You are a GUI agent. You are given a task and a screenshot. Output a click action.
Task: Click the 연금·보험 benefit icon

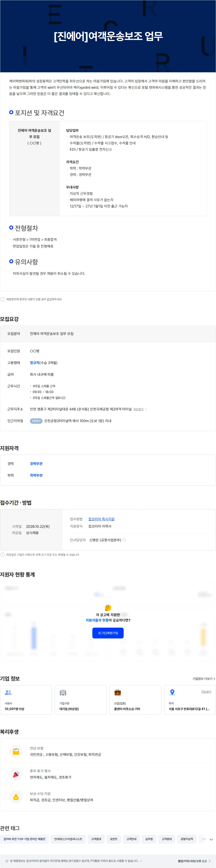coord(16,751)
